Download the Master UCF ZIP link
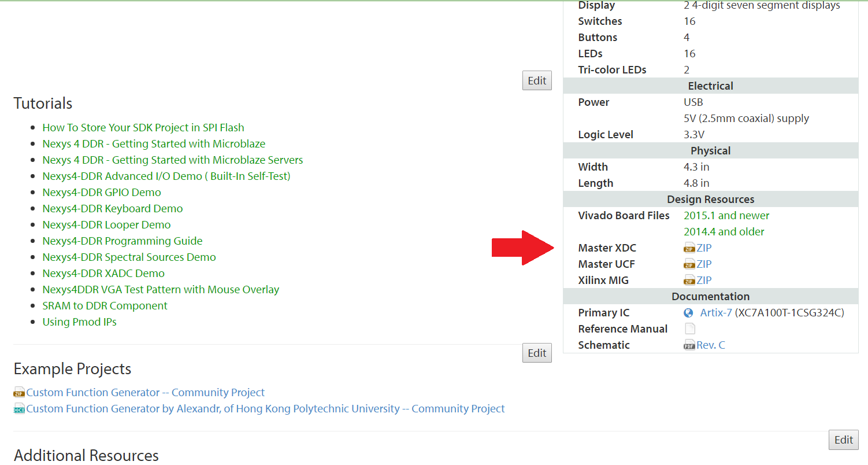Screen dimensions: 868x465 [x=704, y=264]
